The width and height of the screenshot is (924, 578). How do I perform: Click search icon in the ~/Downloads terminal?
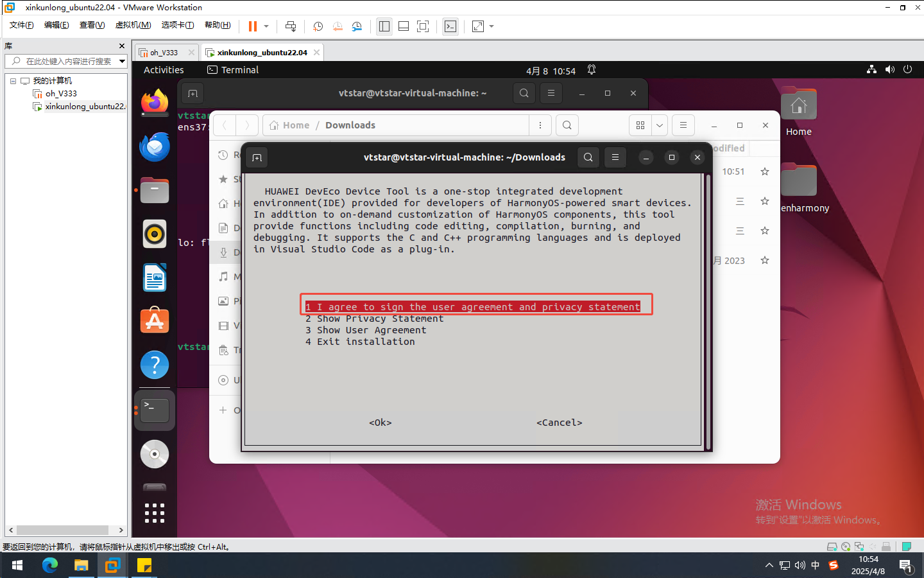(x=588, y=157)
